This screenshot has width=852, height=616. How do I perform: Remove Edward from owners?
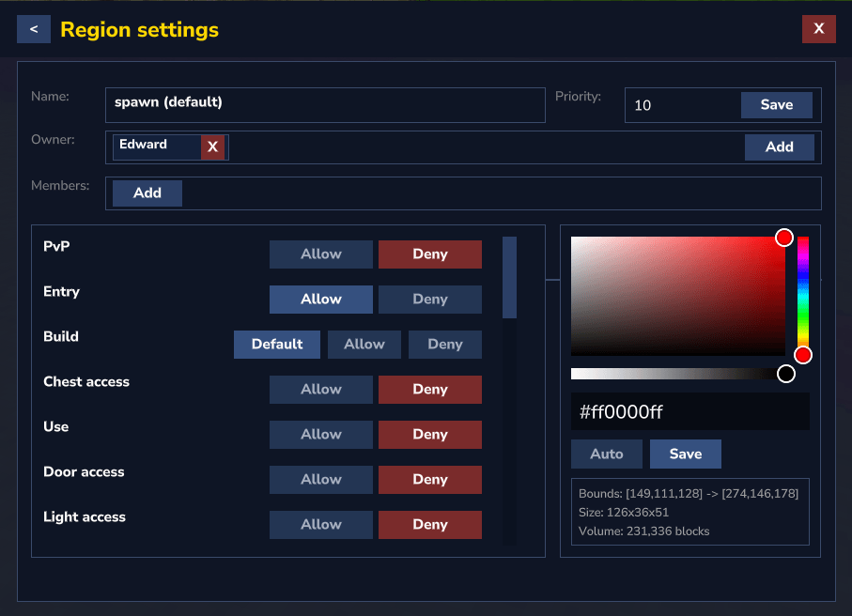(212, 147)
